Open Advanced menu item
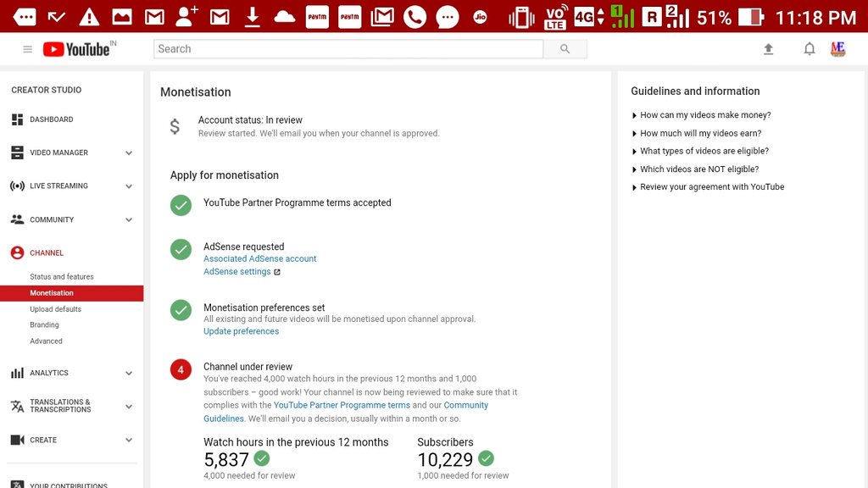The width and height of the screenshot is (868, 488). pos(46,341)
